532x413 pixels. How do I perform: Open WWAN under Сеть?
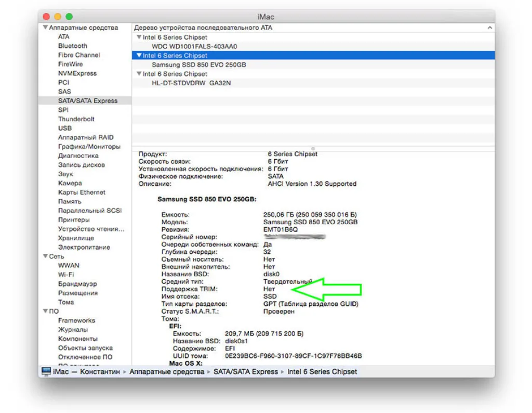[x=69, y=266]
